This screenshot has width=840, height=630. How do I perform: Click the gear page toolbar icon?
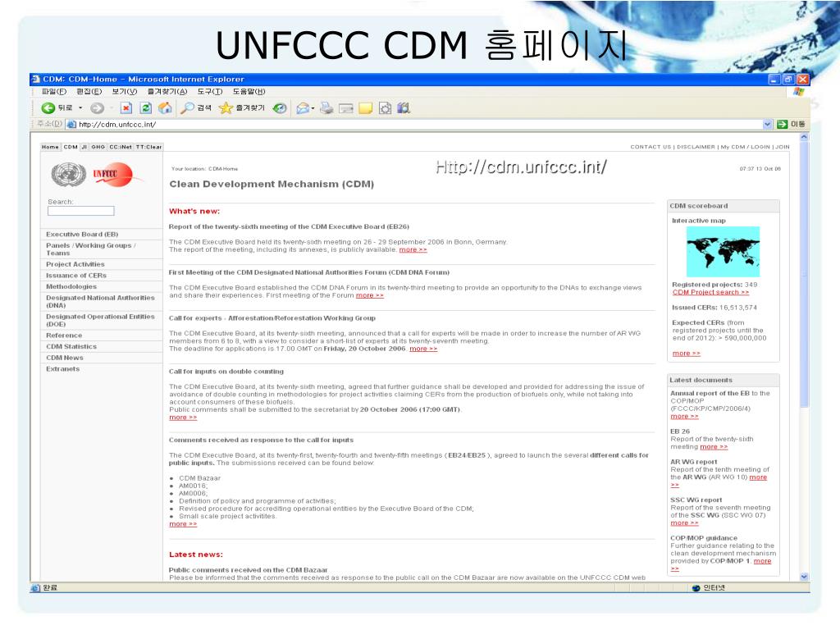click(x=385, y=108)
